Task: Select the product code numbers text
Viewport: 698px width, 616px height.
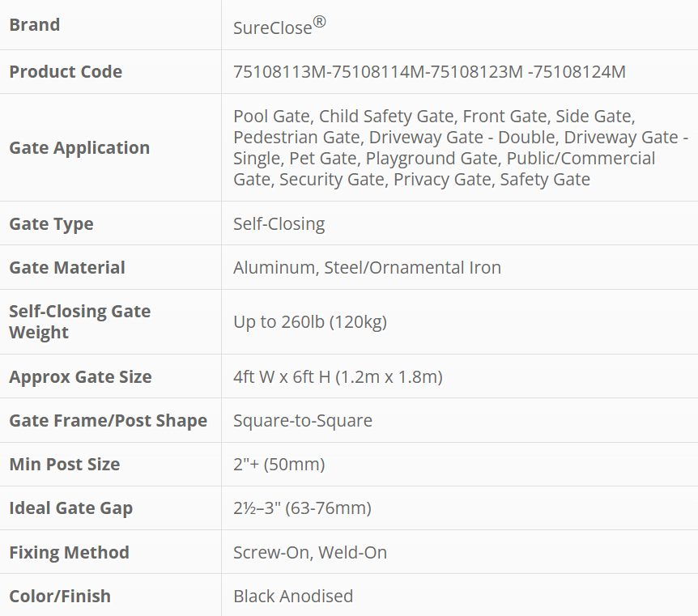Action: point(429,71)
